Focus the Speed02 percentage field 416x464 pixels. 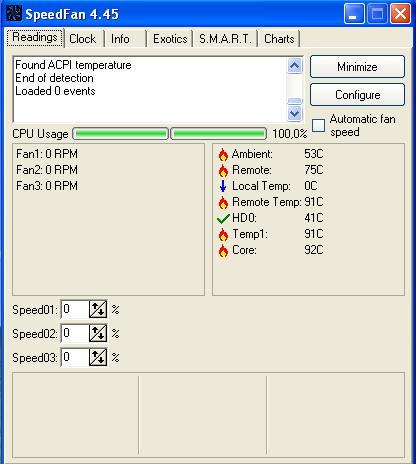coord(75,333)
